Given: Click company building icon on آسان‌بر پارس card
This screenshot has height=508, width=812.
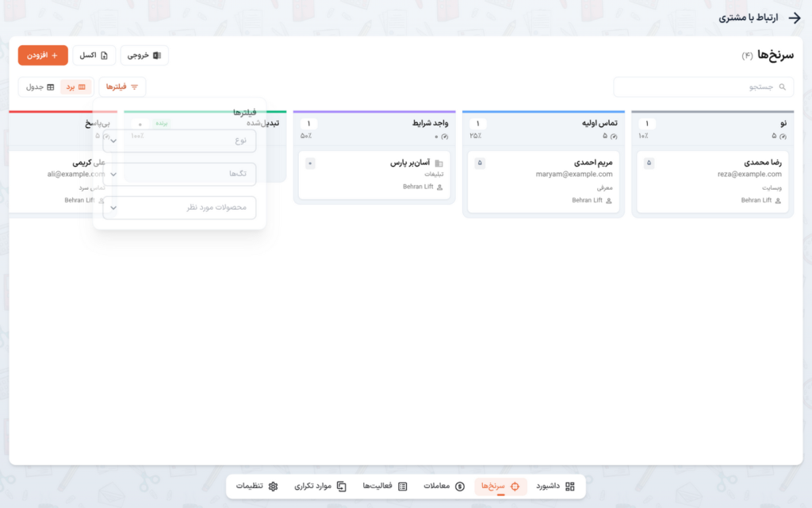Looking at the screenshot, I should pos(439,164).
